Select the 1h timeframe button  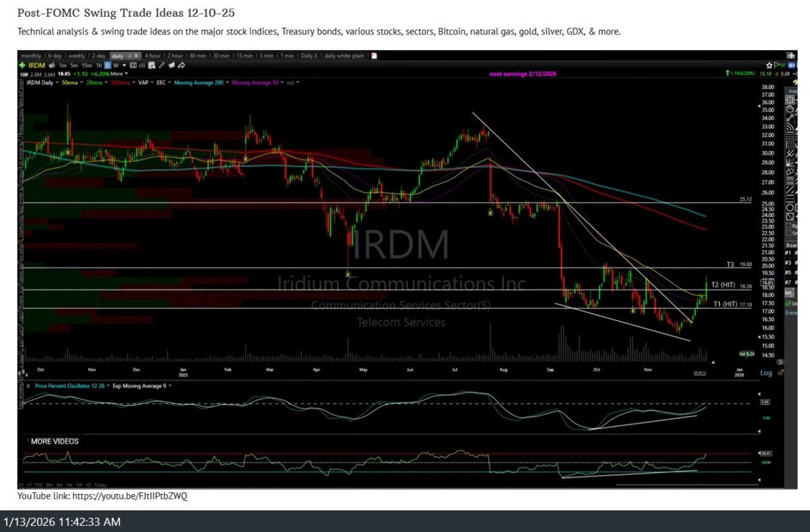[97, 65]
